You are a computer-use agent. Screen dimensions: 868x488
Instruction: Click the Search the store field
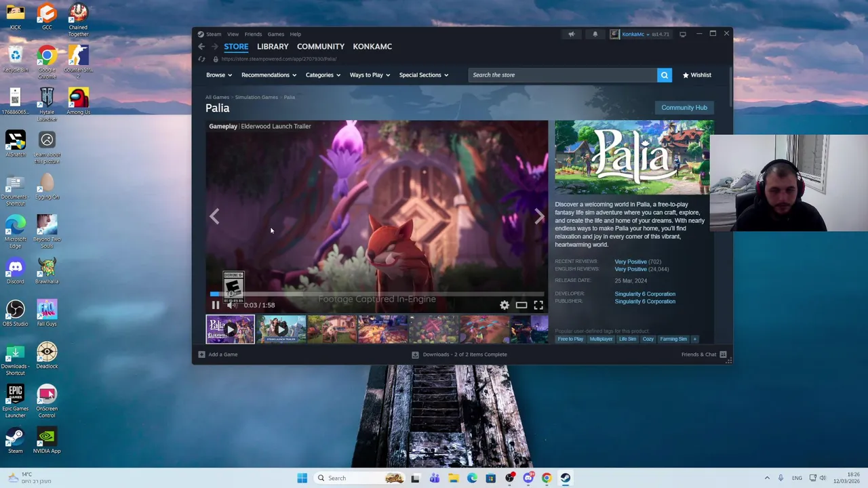(562, 75)
